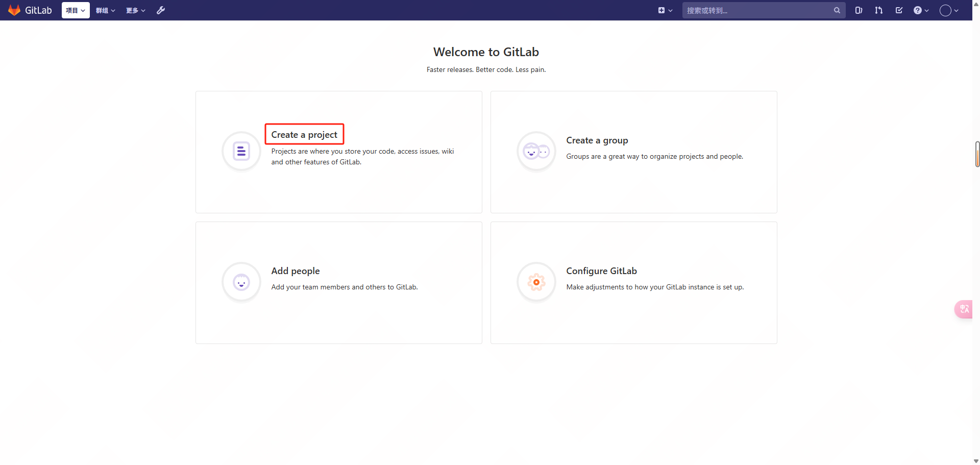Click the GitLab fox logo
The width and height of the screenshot is (980, 465).
click(x=14, y=10)
